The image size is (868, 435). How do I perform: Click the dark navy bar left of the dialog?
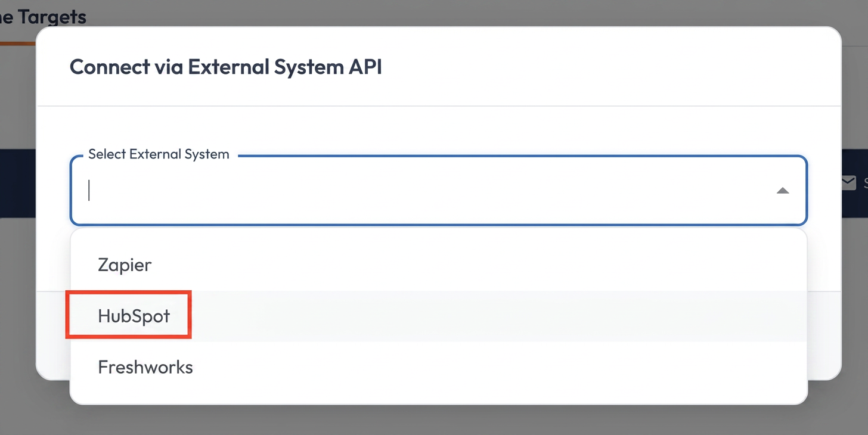click(18, 183)
